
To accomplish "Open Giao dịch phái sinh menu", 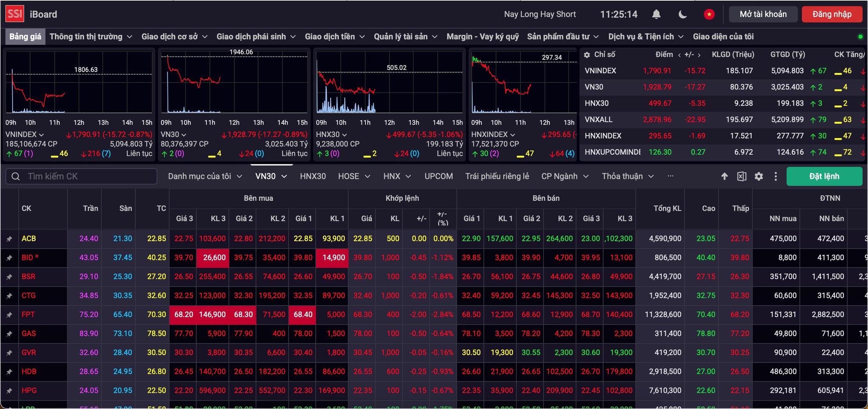I will click(256, 37).
